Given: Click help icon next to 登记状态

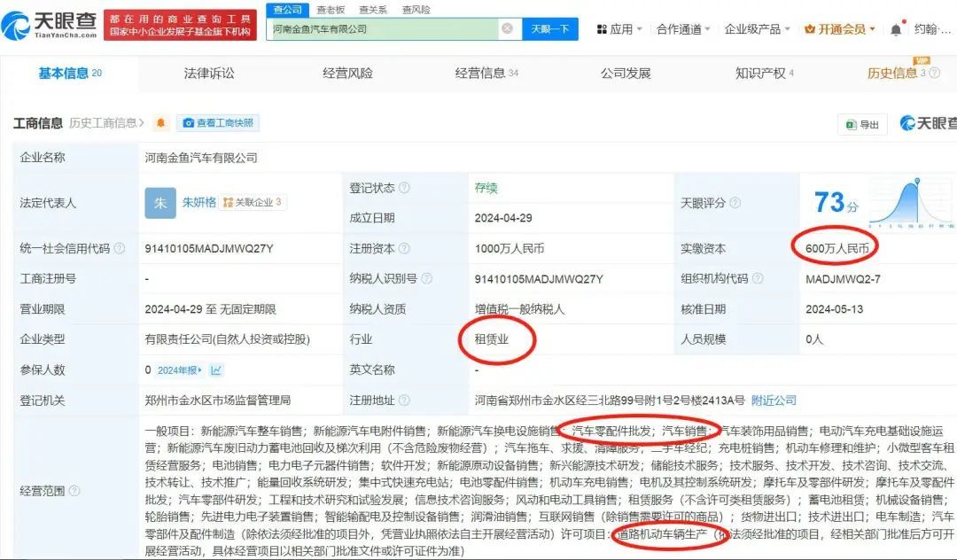Looking at the screenshot, I should 404,188.
